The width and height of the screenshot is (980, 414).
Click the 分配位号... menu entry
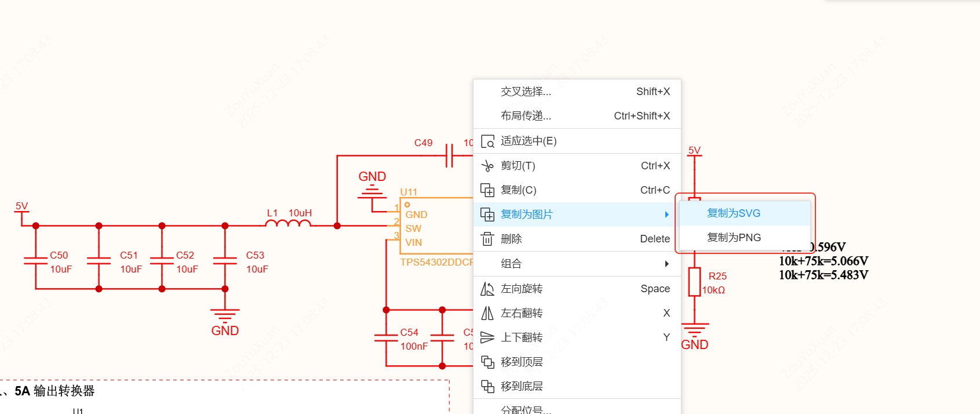tap(526, 409)
